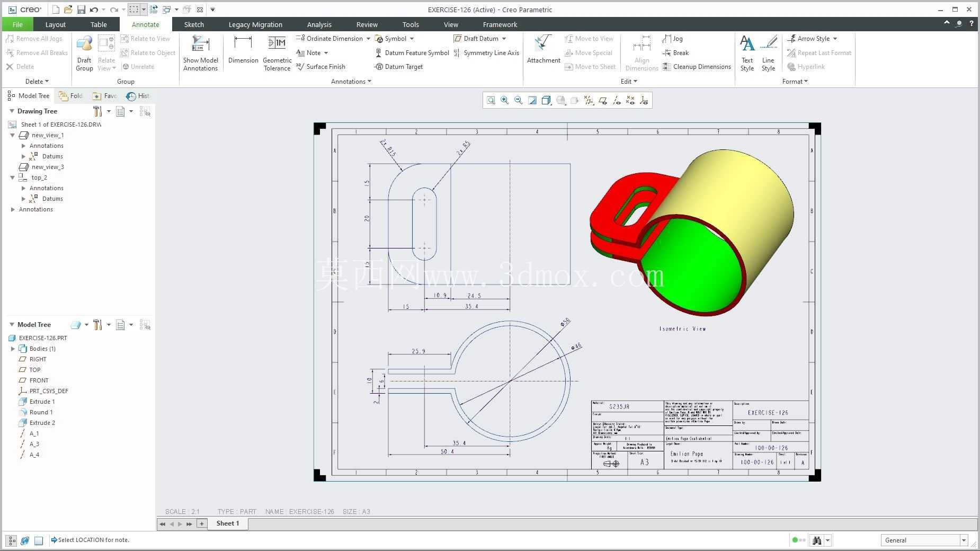Insert a Datum Feature Symbol
Image resolution: width=980 pixels, height=551 pixels.
412,53
